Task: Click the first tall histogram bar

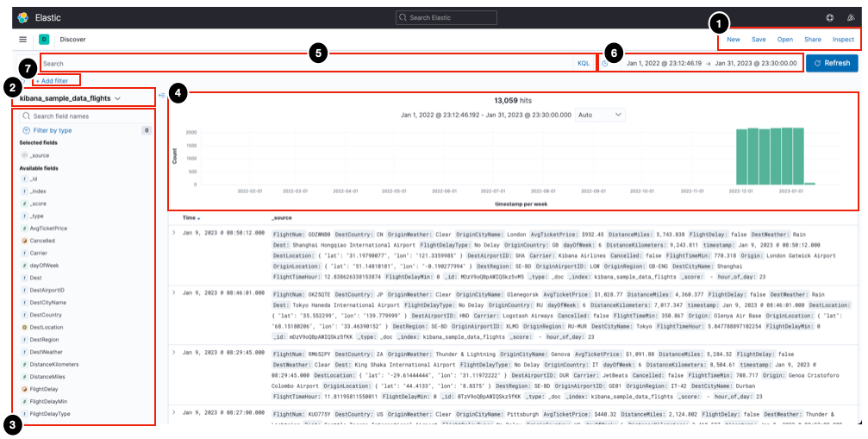Action: tap(741, 157)
